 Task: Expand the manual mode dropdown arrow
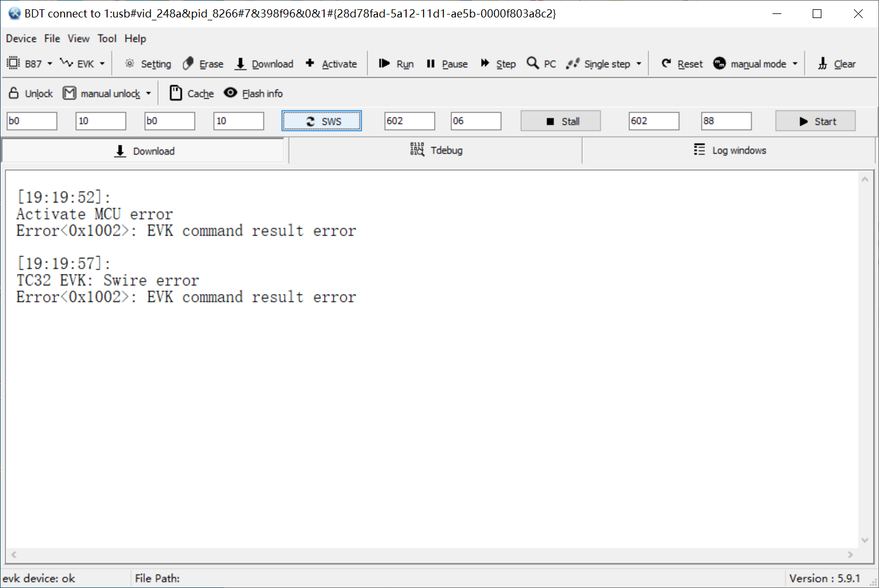795,63
